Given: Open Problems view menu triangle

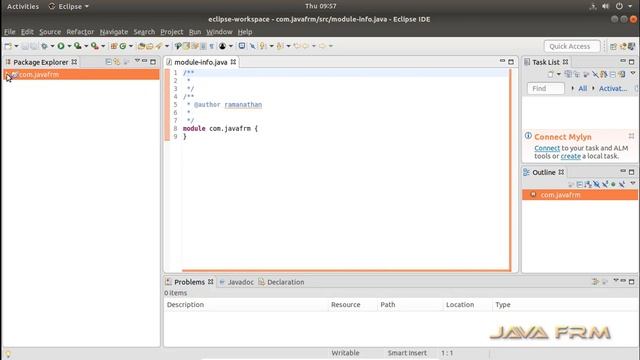Looking at the screenshot, I should tap(616, 281).
